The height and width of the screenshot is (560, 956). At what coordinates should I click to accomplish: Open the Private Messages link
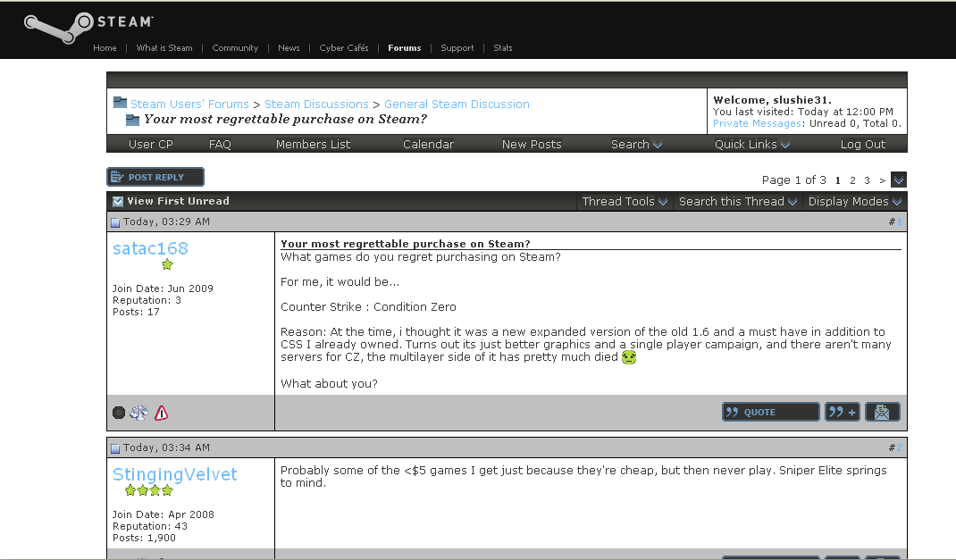(757, 123)
